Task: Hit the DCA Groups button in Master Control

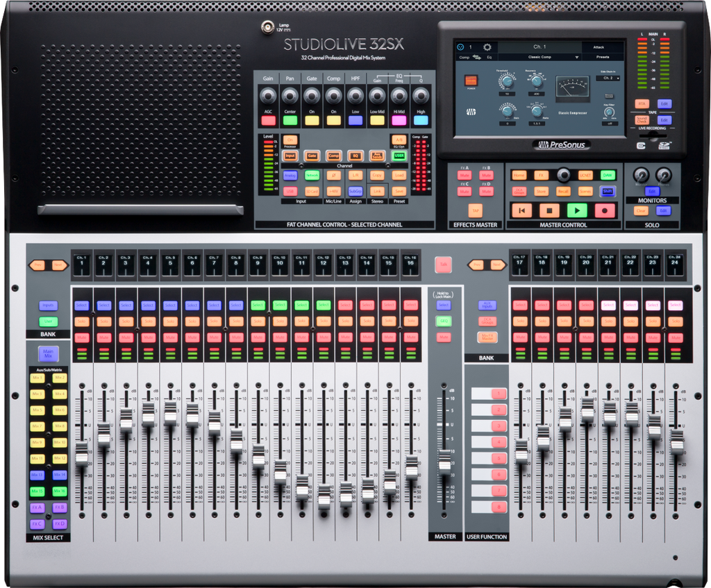Action: 519,192
